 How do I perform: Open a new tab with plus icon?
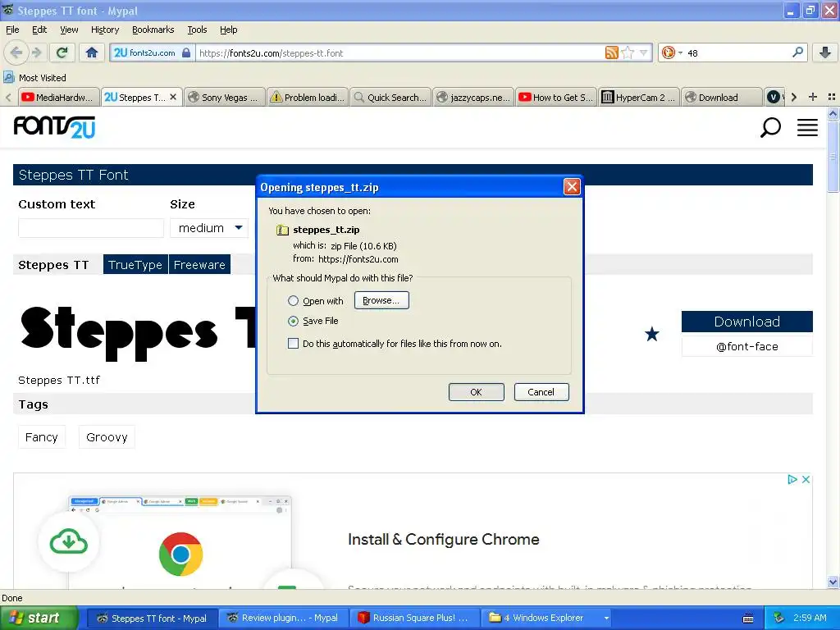(813, 97)
